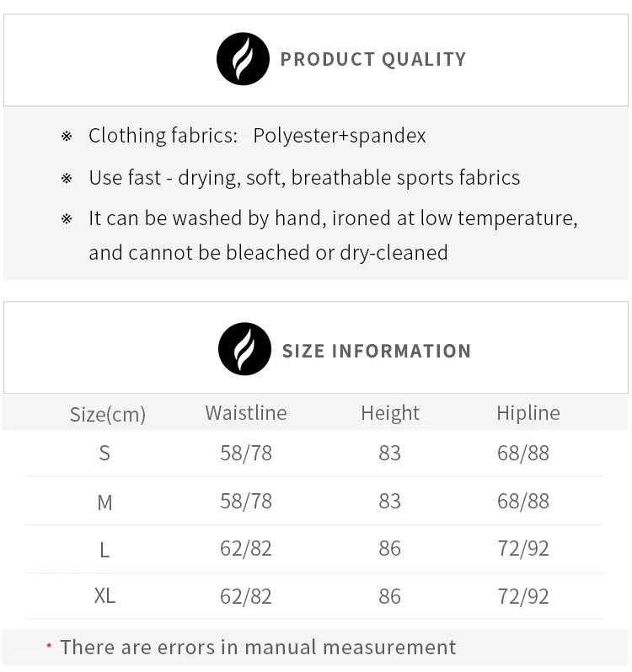Click the Polyester+spandex fabric text

339,136
